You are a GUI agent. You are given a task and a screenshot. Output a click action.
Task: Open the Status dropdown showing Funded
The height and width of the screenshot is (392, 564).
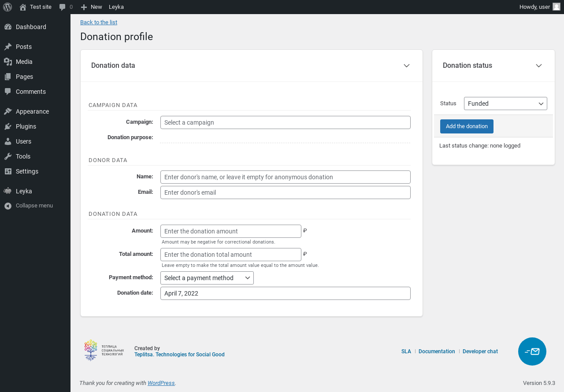point(505,104)
